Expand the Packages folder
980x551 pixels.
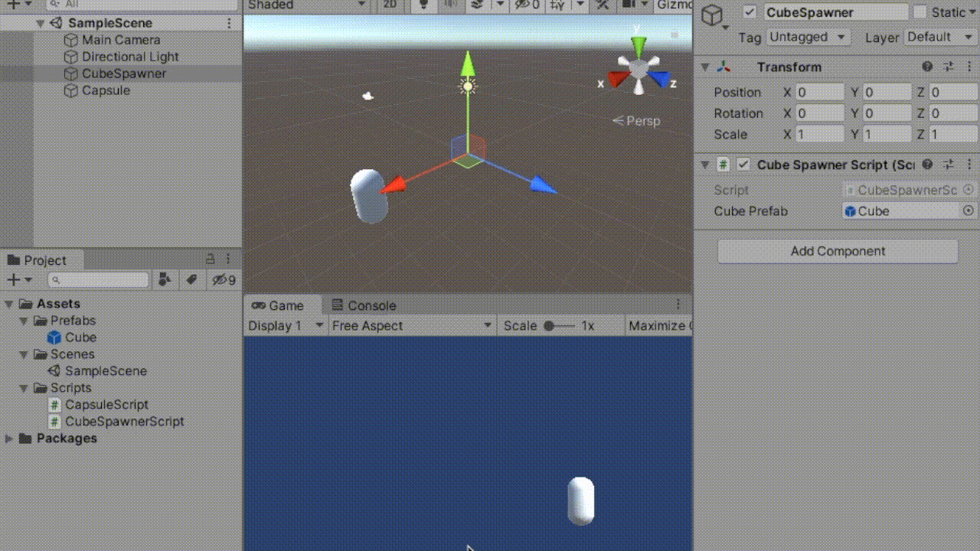9,439
